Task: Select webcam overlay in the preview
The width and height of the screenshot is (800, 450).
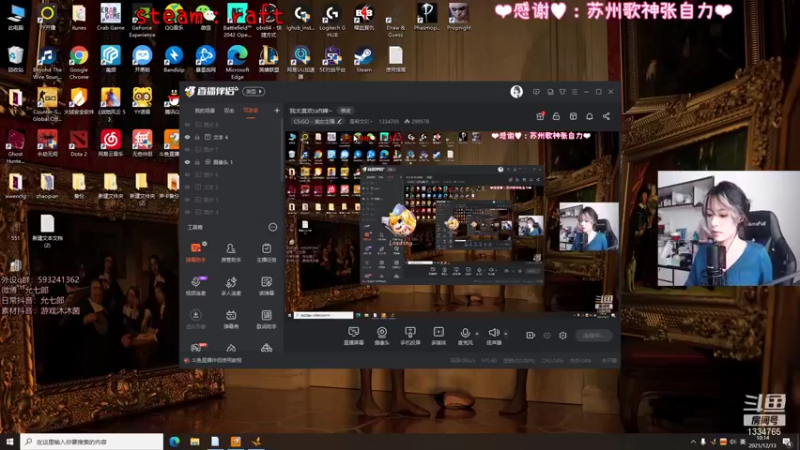Action: 589,227
